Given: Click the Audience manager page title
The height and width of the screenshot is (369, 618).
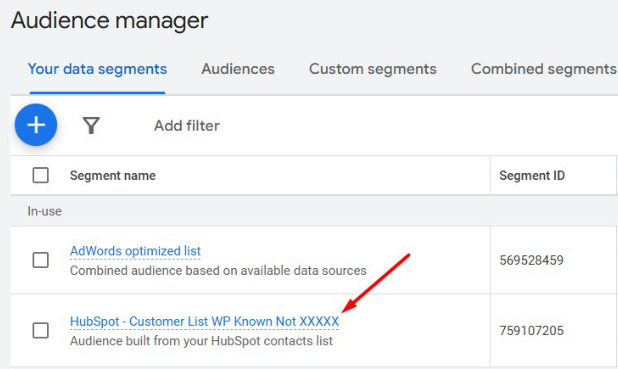Looking at the screenshot, I should tap(109, 20).
